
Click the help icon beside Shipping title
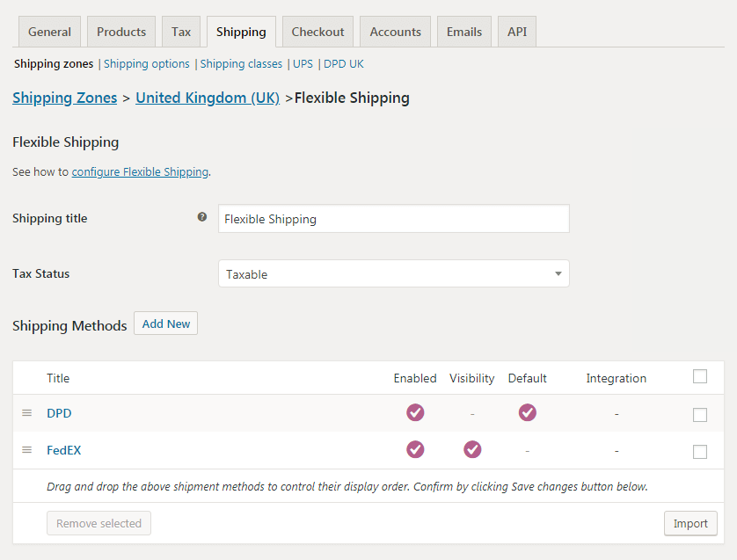202,217
